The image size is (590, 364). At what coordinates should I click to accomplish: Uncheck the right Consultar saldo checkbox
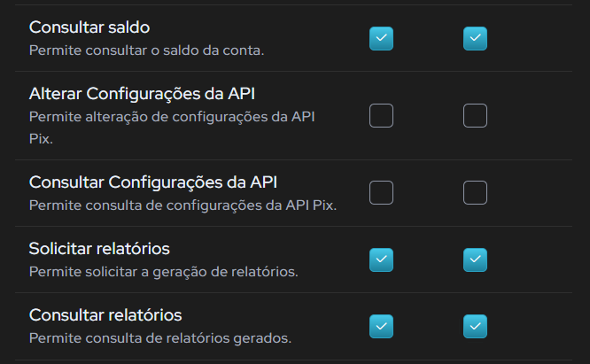pos(475,38)
